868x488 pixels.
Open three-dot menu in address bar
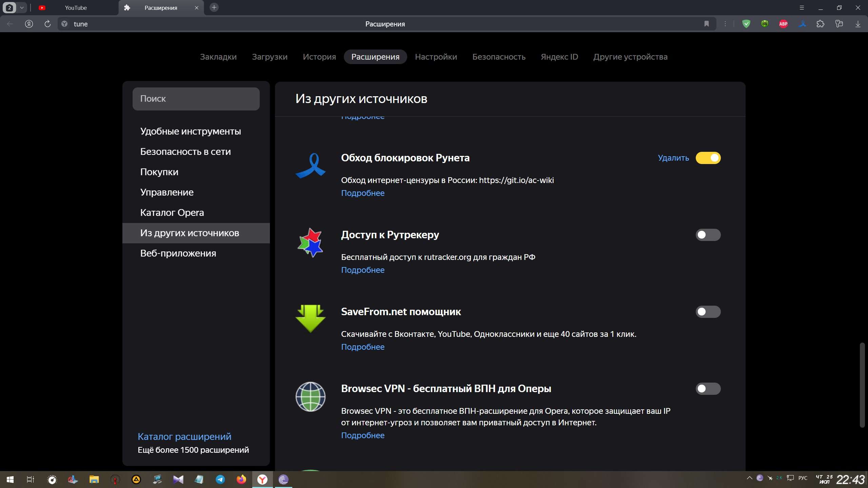(725, 24)
